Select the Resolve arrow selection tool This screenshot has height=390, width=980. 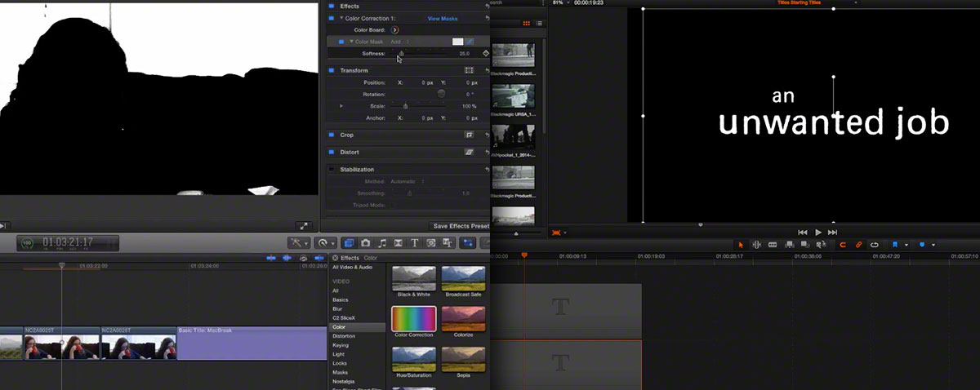click(x=741, y=245)
